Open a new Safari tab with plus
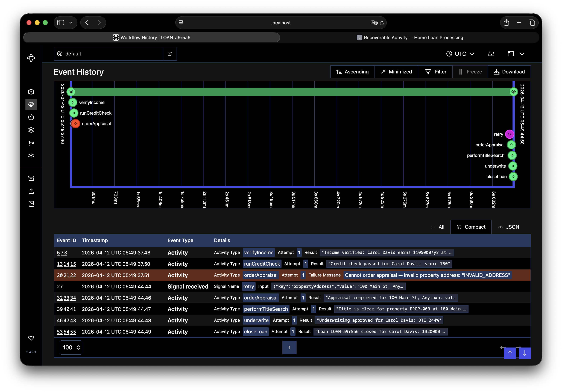 coord(519,22)
